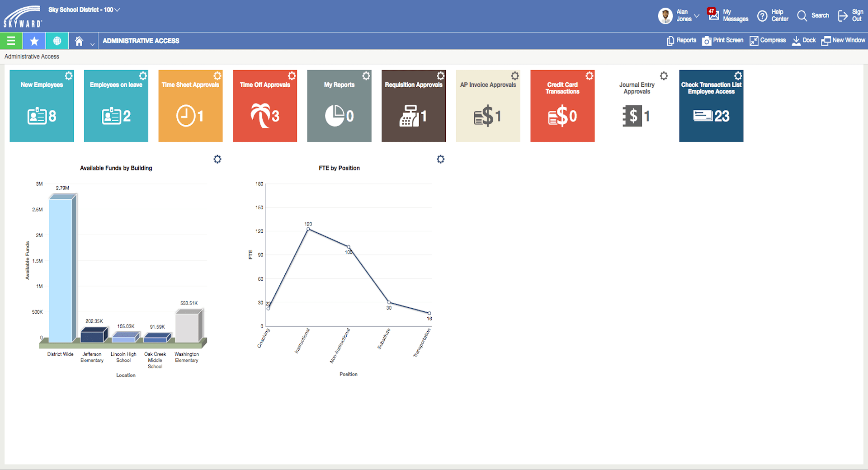
Task: Click the Instructional data point 123
Action: click(308, 229)
